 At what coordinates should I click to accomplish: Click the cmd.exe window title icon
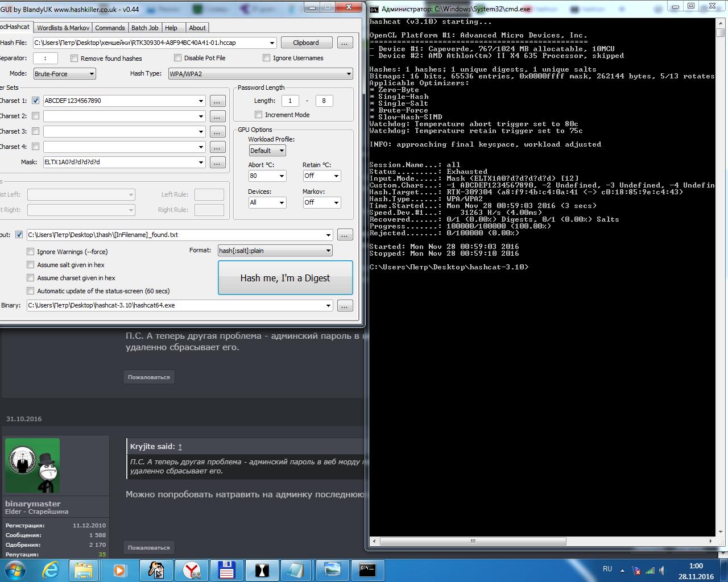point(374,9)
